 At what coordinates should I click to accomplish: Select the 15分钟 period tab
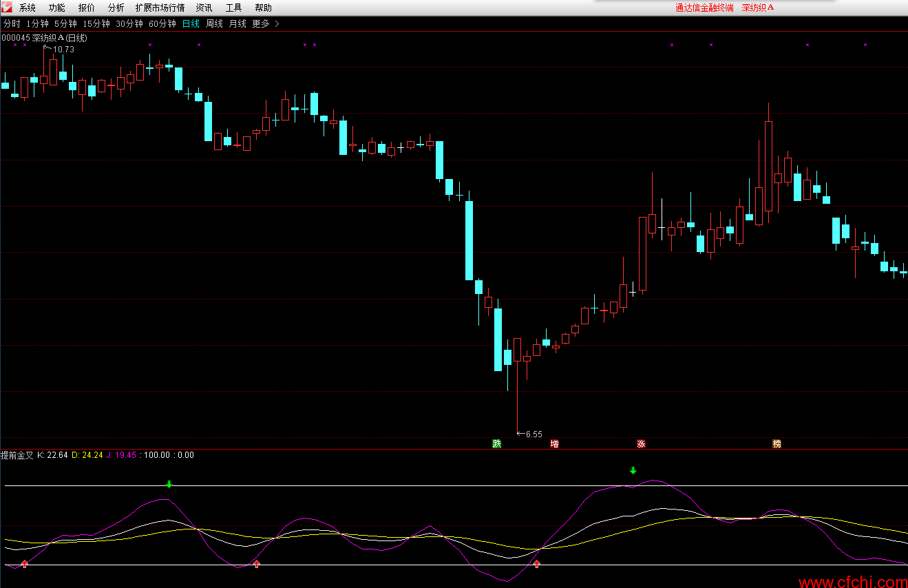pos(96,24)
